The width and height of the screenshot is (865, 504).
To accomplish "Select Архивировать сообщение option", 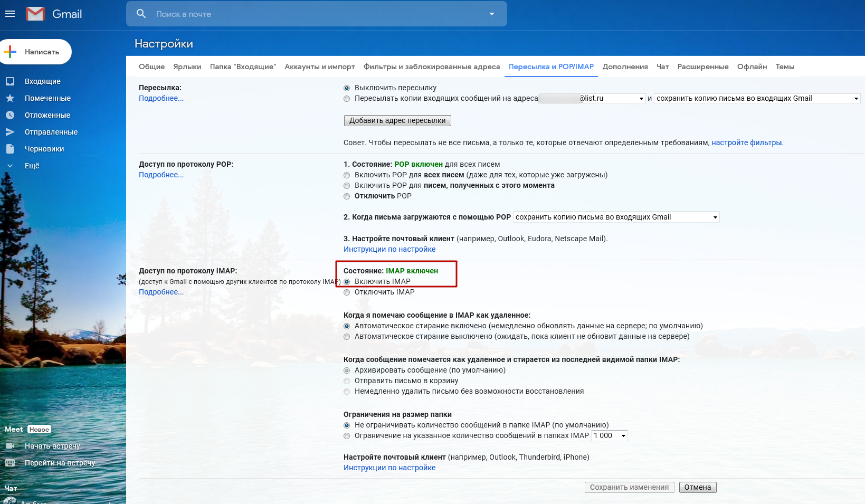I will tap(347, 370).
